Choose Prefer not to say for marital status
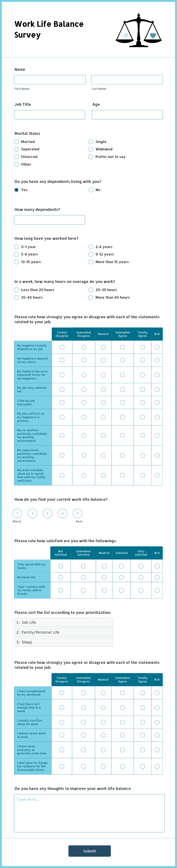 [91, 157]
